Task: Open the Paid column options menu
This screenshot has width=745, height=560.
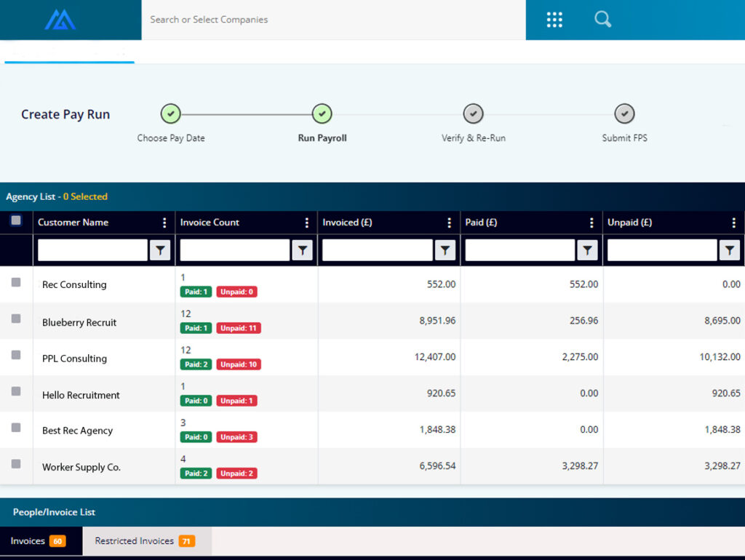Action: pos(591,223)
